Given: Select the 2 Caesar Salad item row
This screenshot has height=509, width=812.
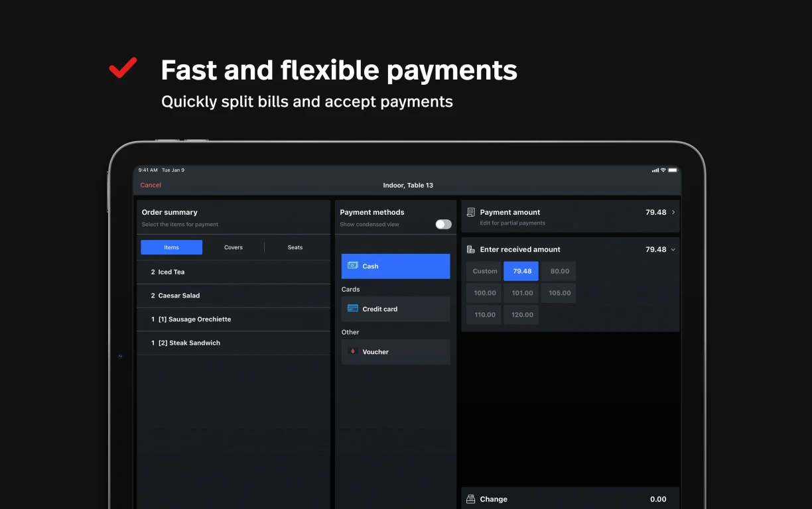Looking at the screenshot, I should coord(234,296).
